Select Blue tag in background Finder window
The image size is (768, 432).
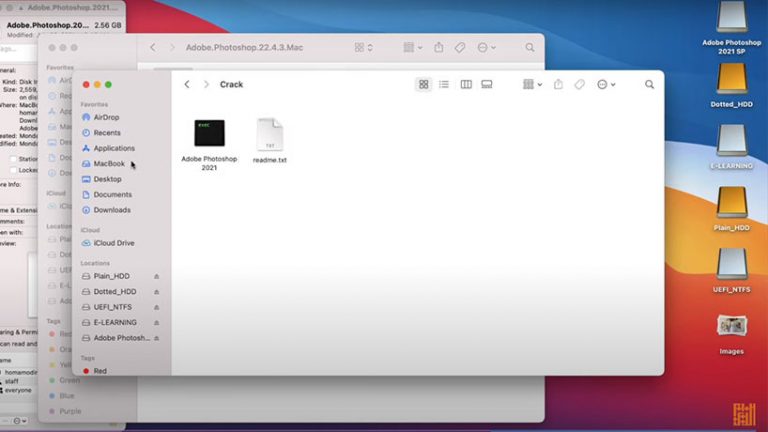pos(67,395)
